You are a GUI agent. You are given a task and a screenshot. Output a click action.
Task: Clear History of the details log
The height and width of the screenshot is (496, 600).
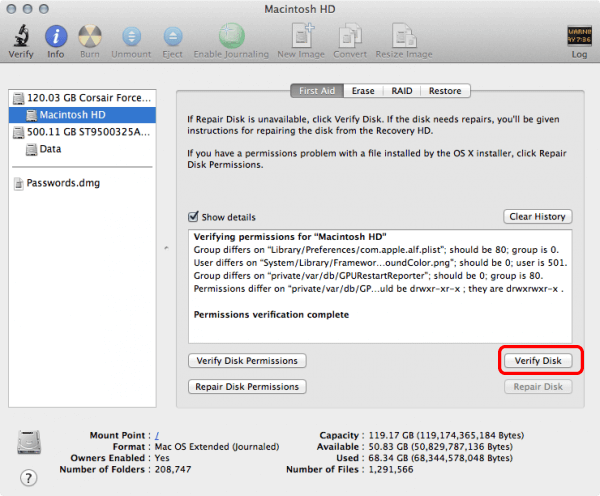pyautogui.click(x=537, y=216)
